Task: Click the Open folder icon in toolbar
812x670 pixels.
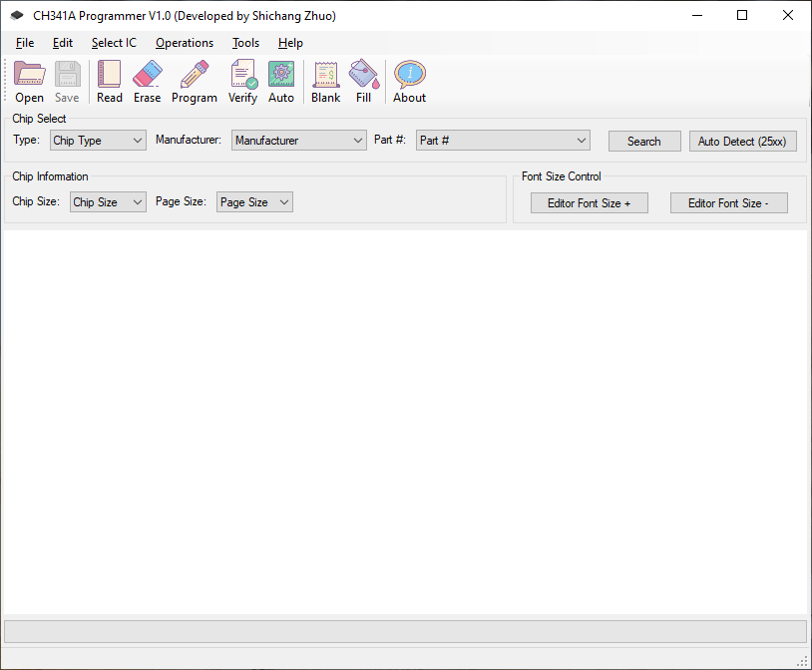Action: [x=29, y=74]
